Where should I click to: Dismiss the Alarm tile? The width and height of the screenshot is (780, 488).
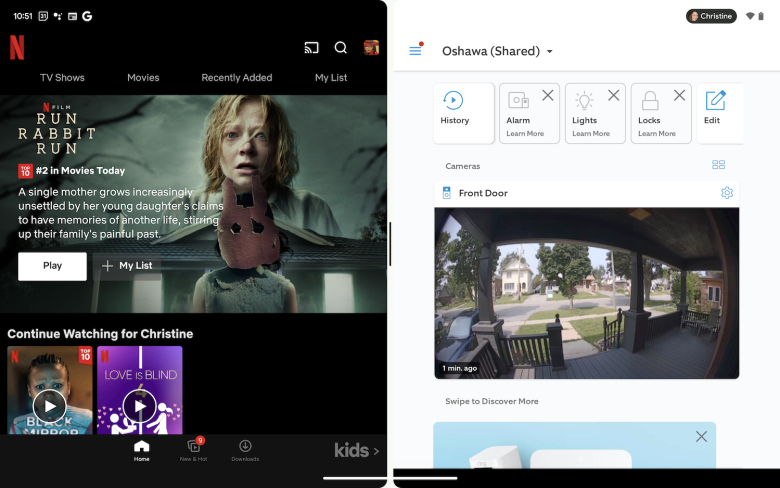[547, 96]
